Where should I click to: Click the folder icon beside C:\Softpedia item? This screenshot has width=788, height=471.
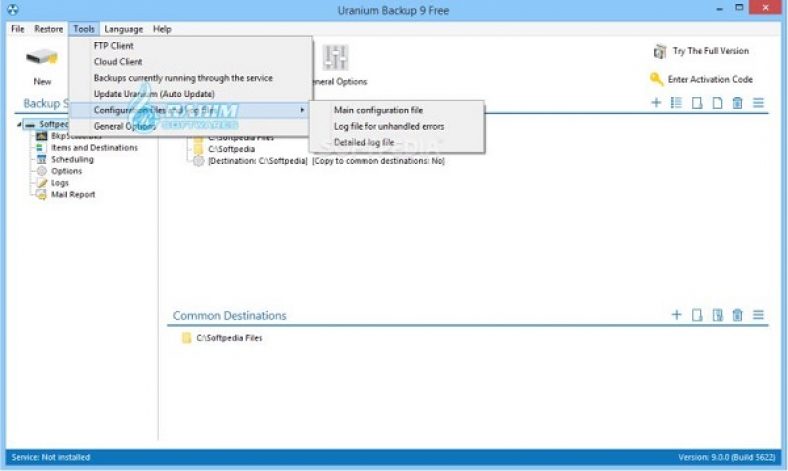pos(199,149)
